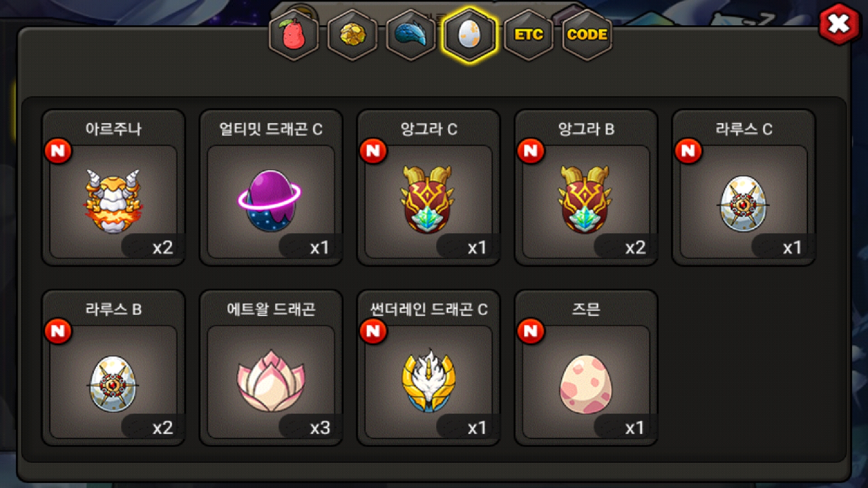Click the N badge on 라루스 C

point(688,151)
